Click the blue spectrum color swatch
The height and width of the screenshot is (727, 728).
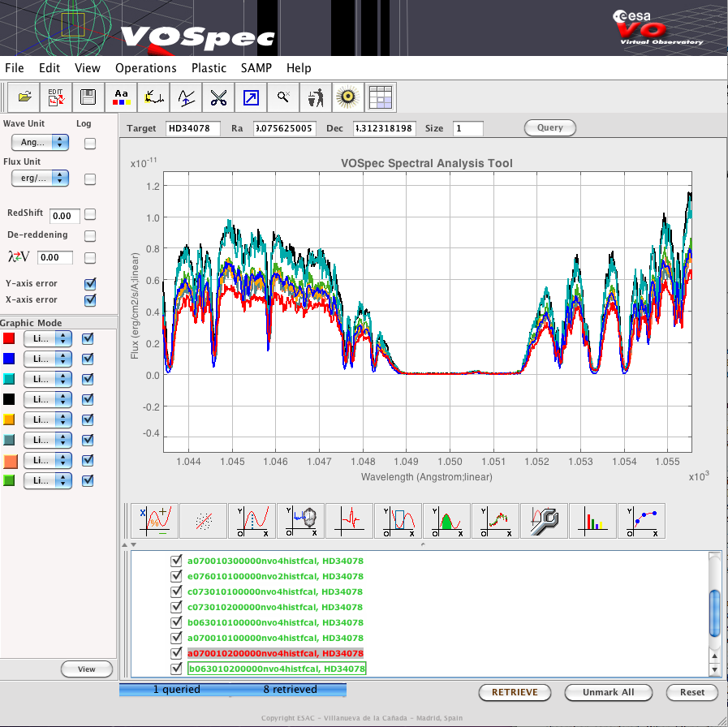coord(9,359)
